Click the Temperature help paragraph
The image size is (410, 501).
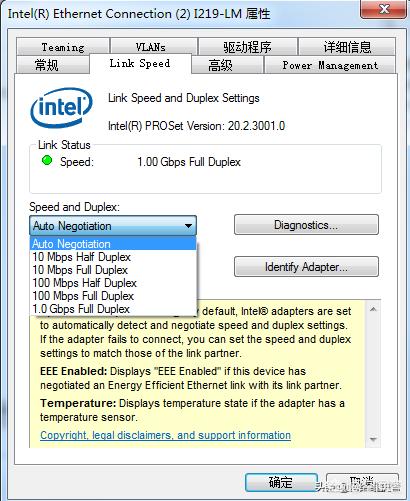pyautogui.click(x=192, y=410)
